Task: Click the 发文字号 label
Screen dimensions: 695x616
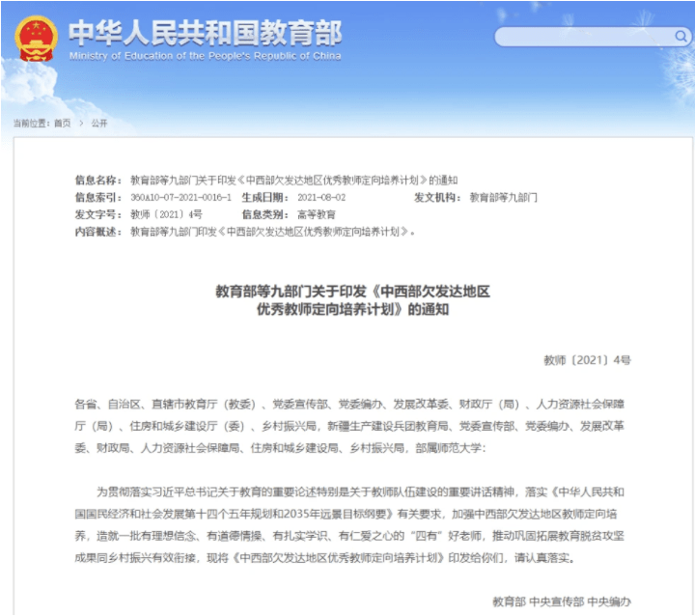Action: pos(98,215)
